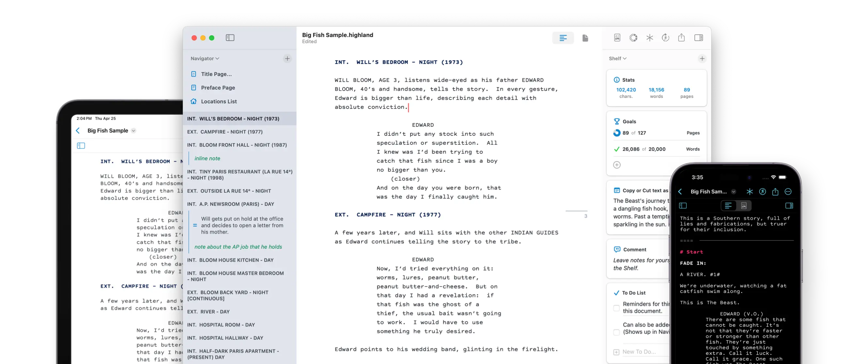Open the Big Fish Sam... title dropdown on iPhone

coord(733,191)
